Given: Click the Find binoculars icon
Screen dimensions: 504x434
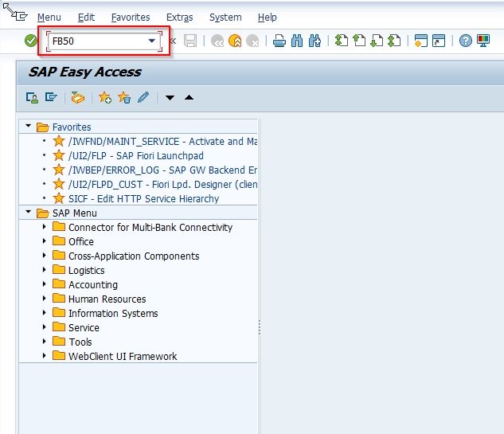Looking at the screenshot, I should click(x=297, y=41).
